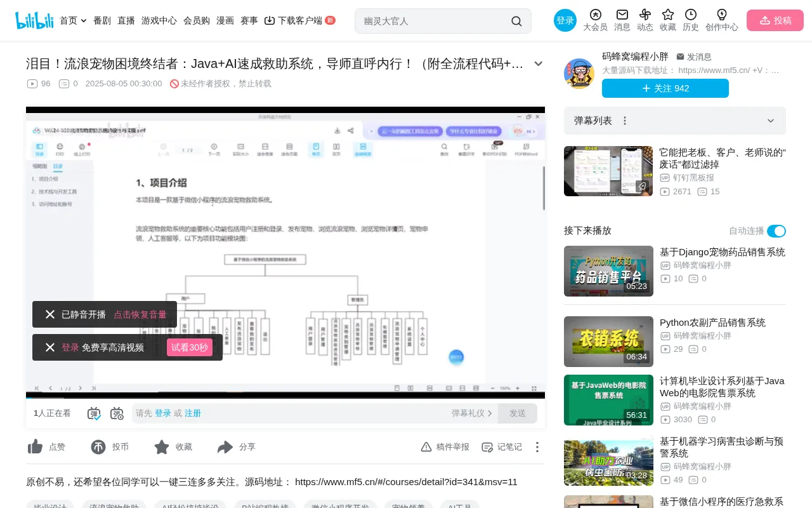Open 游戏中心 from top navigation
This screenshot has height=508, width=812.
tap(159, 20)
